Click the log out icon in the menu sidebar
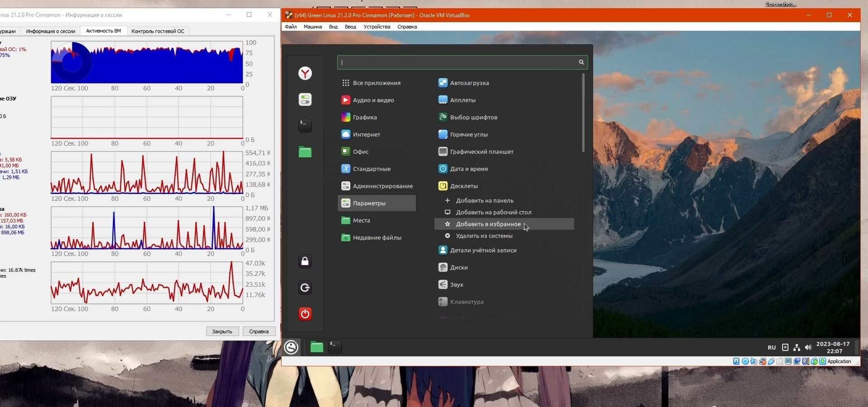868x407 pixels. [x=305, y=288]
